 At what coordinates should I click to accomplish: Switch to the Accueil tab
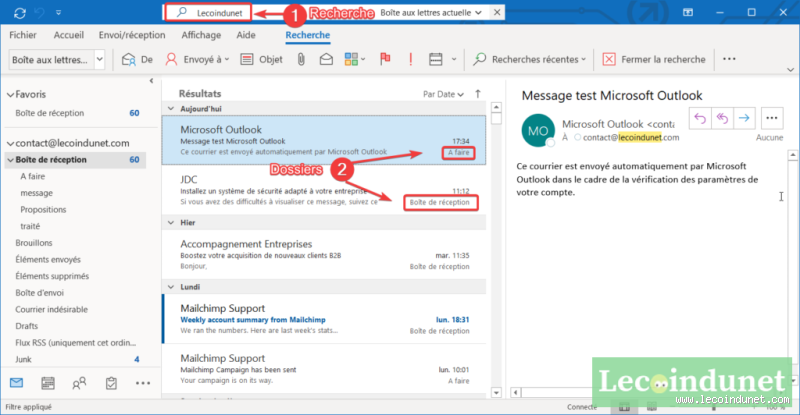click(x=68, y=35)
